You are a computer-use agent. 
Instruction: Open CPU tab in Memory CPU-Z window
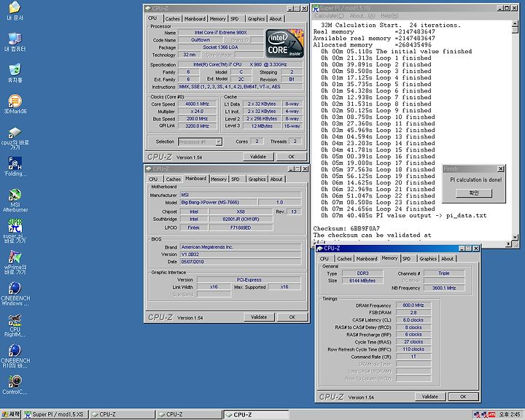[x=324, y=259]
